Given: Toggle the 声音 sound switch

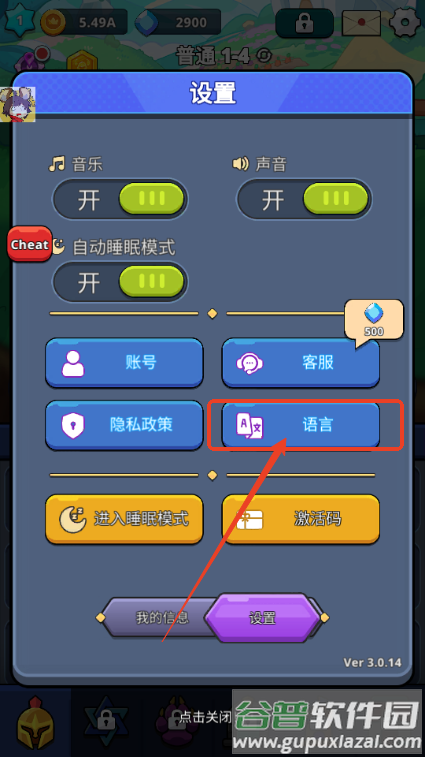Looking at the screenshot, I should tap(304, 199).
